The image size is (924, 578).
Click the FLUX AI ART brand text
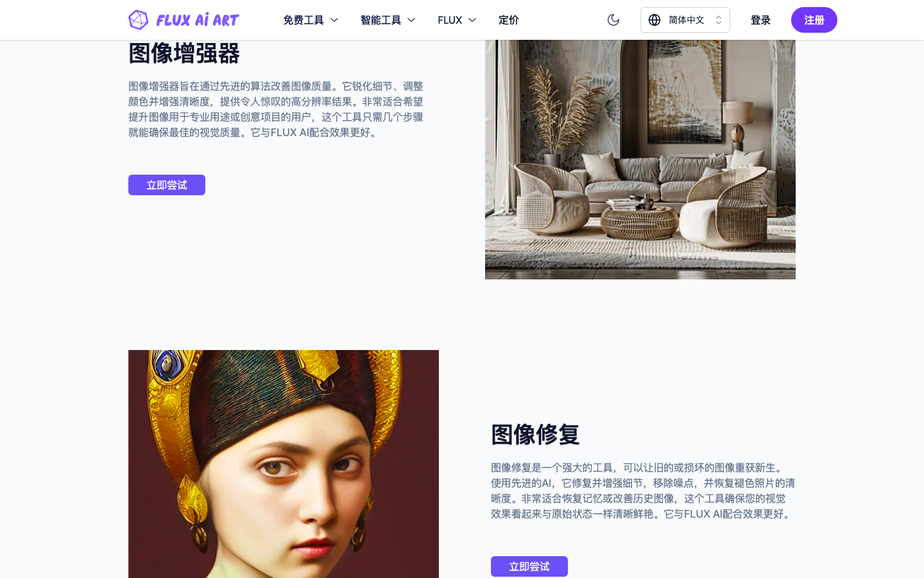198,20
